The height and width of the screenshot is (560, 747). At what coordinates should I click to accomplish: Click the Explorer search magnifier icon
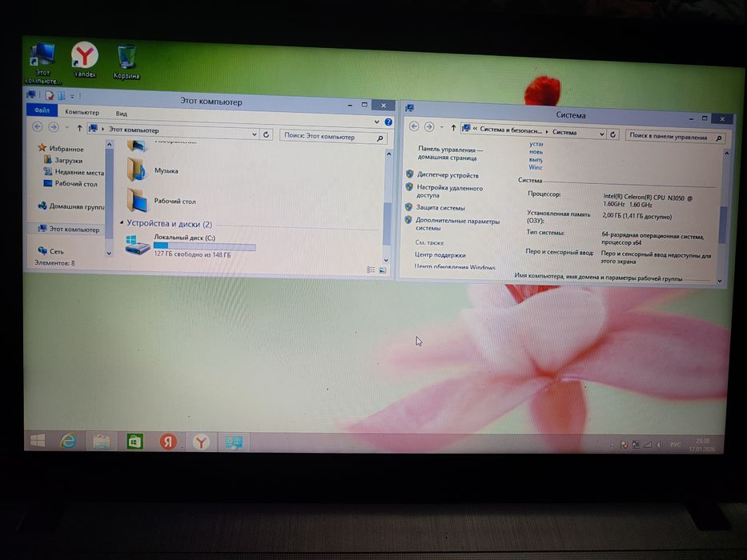click(x=380, y=138)
